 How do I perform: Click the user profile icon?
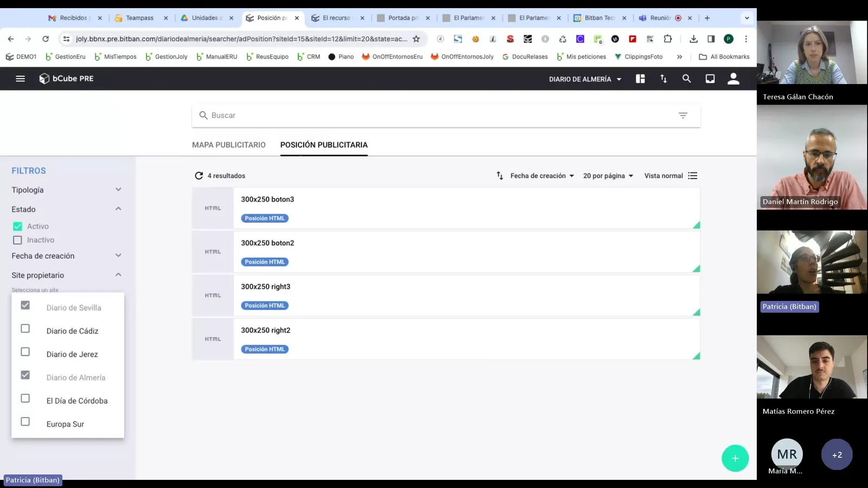(733, 79)
